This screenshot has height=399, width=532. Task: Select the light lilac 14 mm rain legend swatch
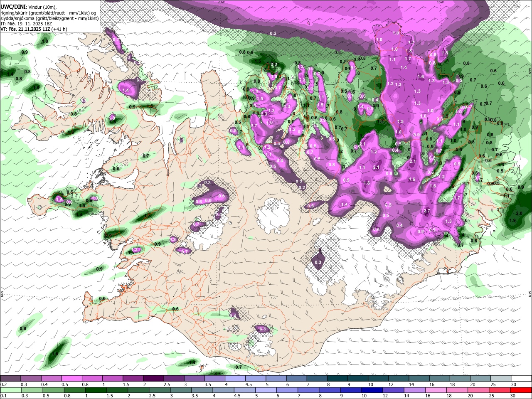[x=414, y=390]
